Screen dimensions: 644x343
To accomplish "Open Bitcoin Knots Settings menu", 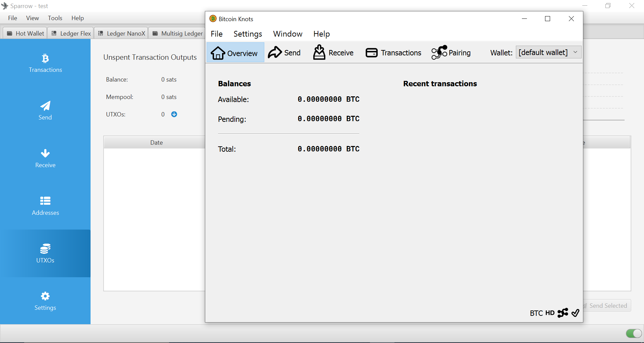I will click(x=248, y=34).
